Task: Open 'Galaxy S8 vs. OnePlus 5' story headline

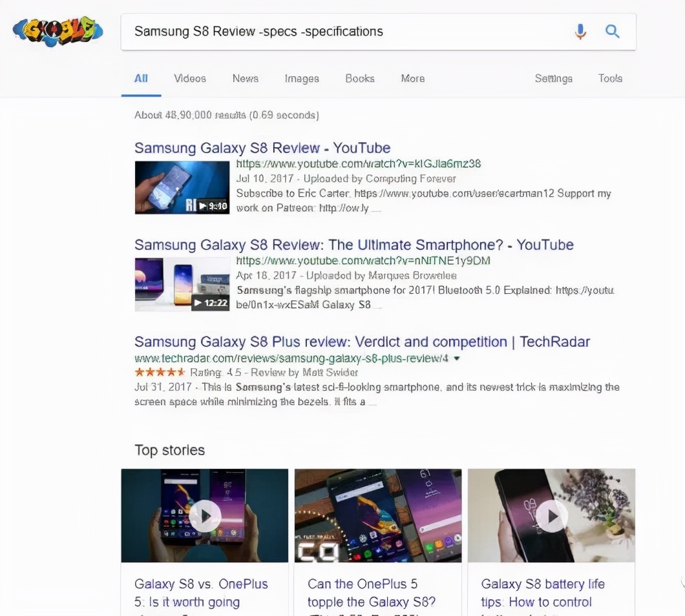Action: click(201, 593)
